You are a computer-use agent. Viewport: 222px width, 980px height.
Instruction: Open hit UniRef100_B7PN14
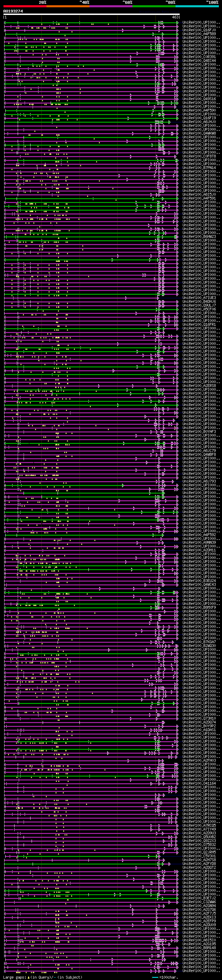pos(199,168)
